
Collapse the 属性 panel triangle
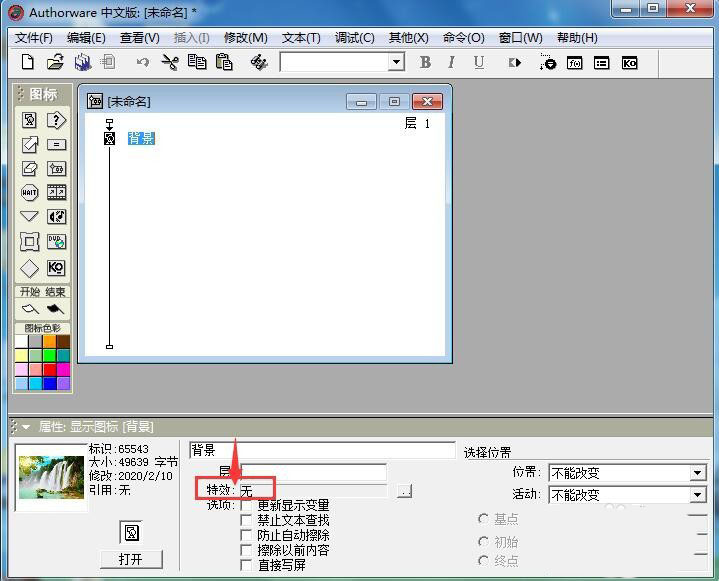pos(26,427)
